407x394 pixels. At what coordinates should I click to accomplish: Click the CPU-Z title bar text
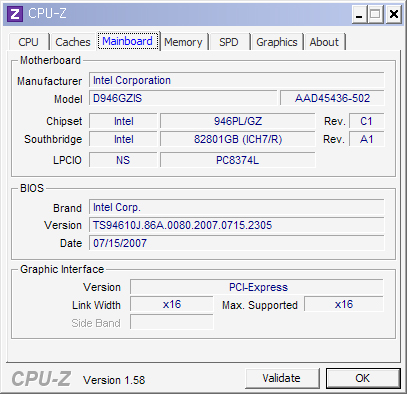point(48,14)
